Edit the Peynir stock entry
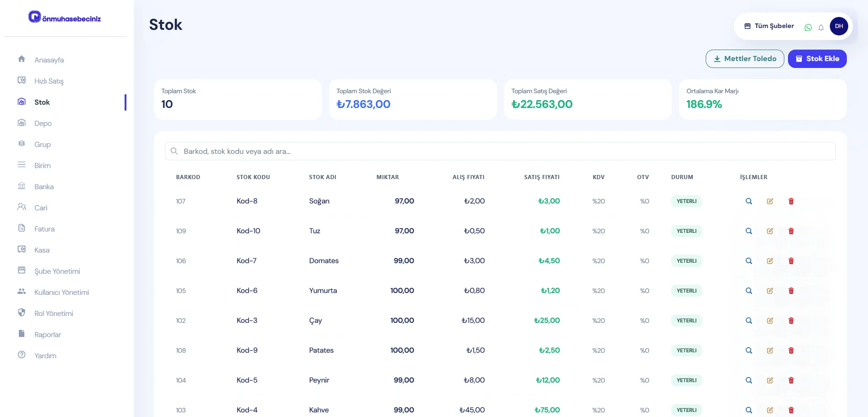This screenshot has width=868, height=417. (770, 380)
